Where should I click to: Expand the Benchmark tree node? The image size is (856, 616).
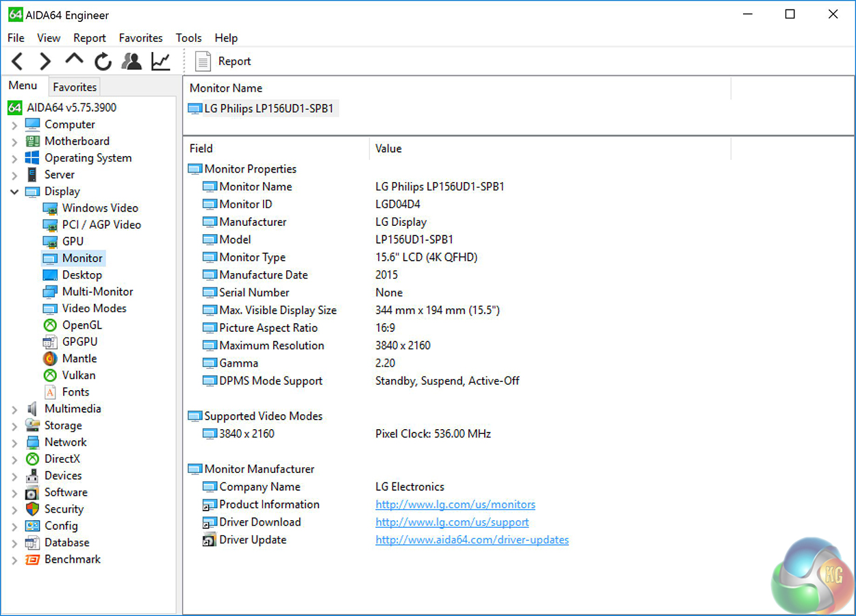pos(14,560)
